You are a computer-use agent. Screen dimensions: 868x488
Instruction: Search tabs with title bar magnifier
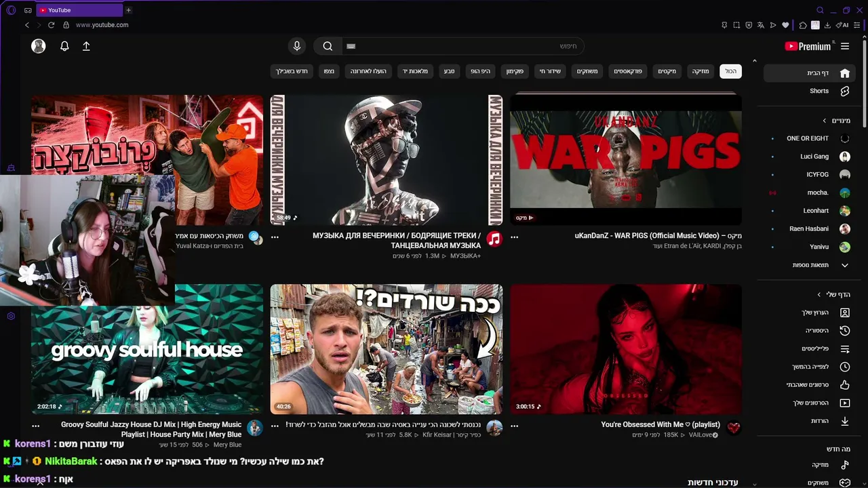tap(820, 10)
